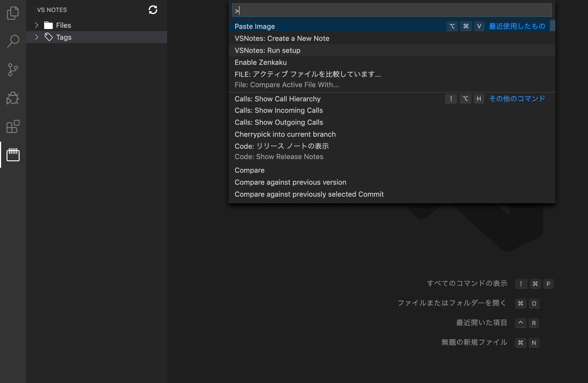Click the folder icon beside Files
This screenshot has height=383, width=588.
coord(48,25)
